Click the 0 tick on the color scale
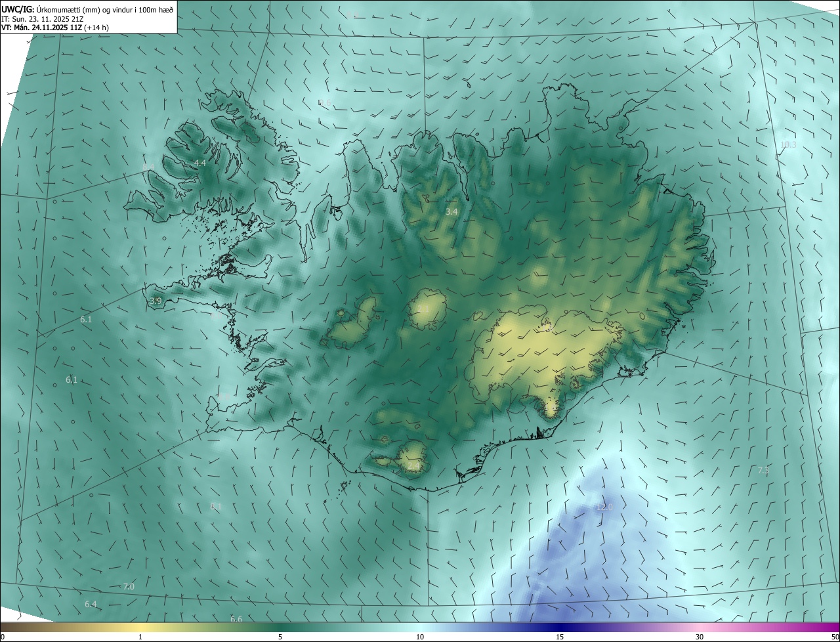The height and width of the screenshot is (642, 840). tap(3, 637)
